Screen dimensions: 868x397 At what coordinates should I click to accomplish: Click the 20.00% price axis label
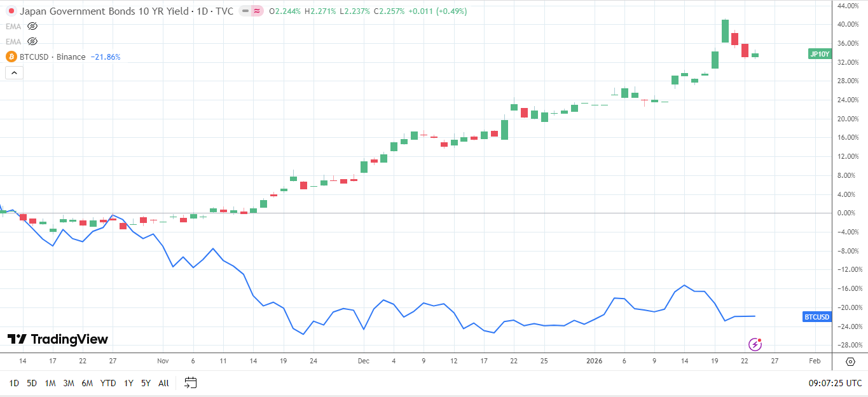849,119
